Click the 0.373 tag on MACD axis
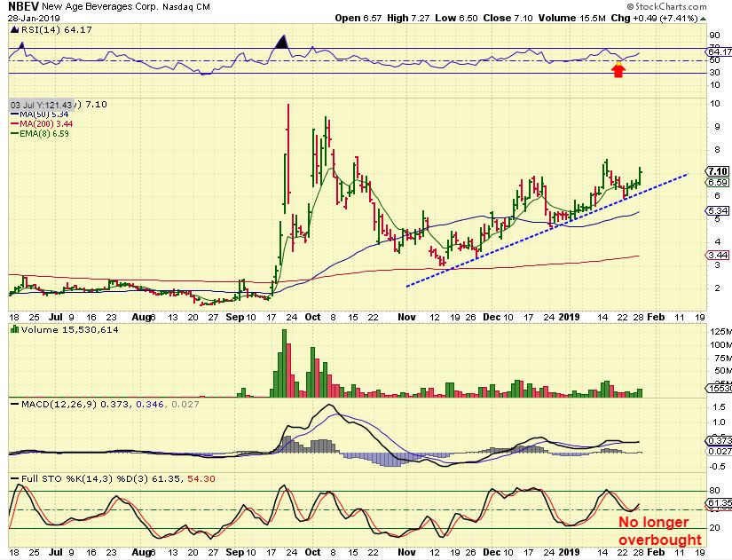The image size is (732, 560). pos(720,441)
